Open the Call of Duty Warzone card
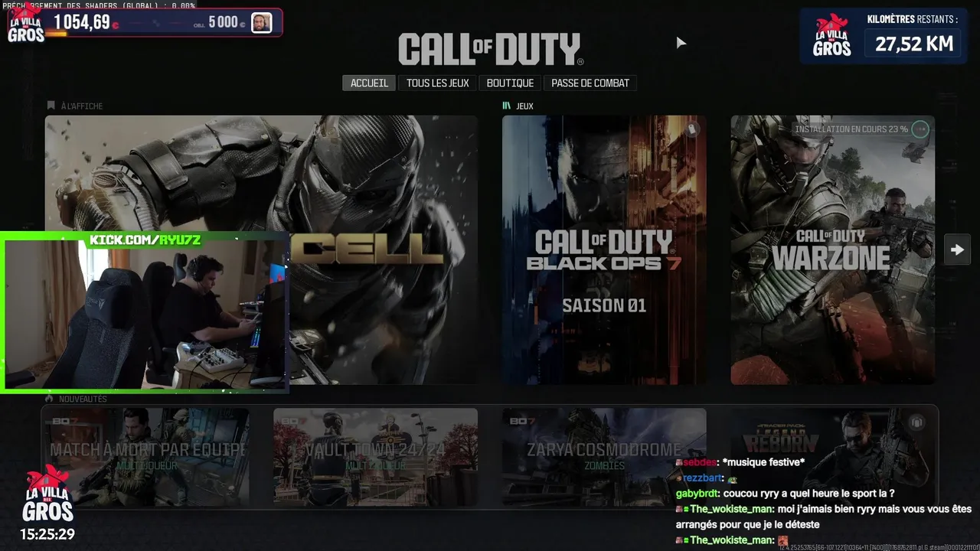This screenshot has width=980, height=551. click(x=832, y=250)
